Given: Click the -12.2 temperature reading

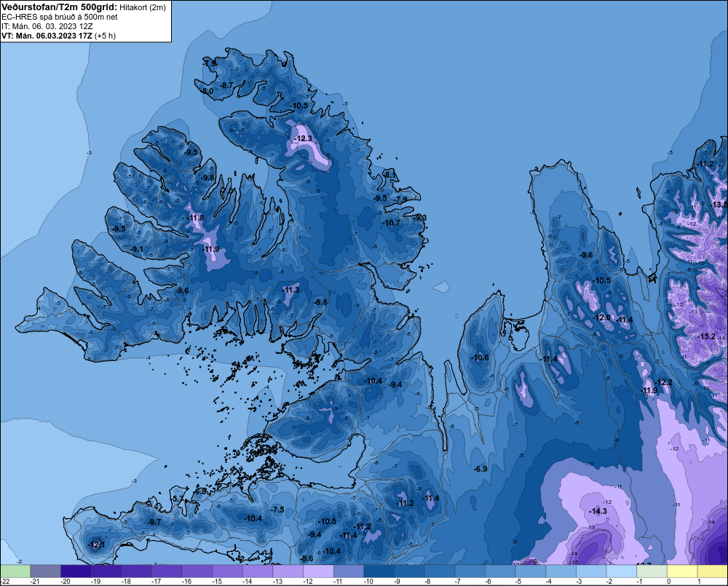Looking at the screenshot, I should 663,382.
